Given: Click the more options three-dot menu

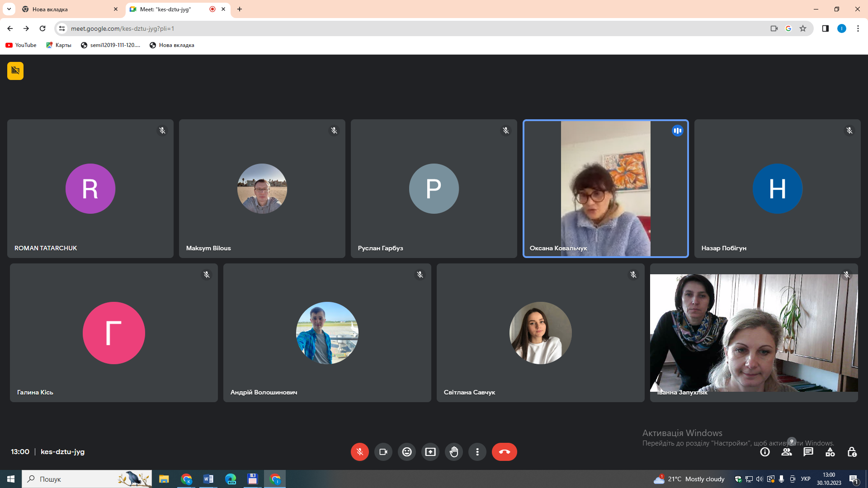Looking at the screenshot, I should [x=477, y=452].
